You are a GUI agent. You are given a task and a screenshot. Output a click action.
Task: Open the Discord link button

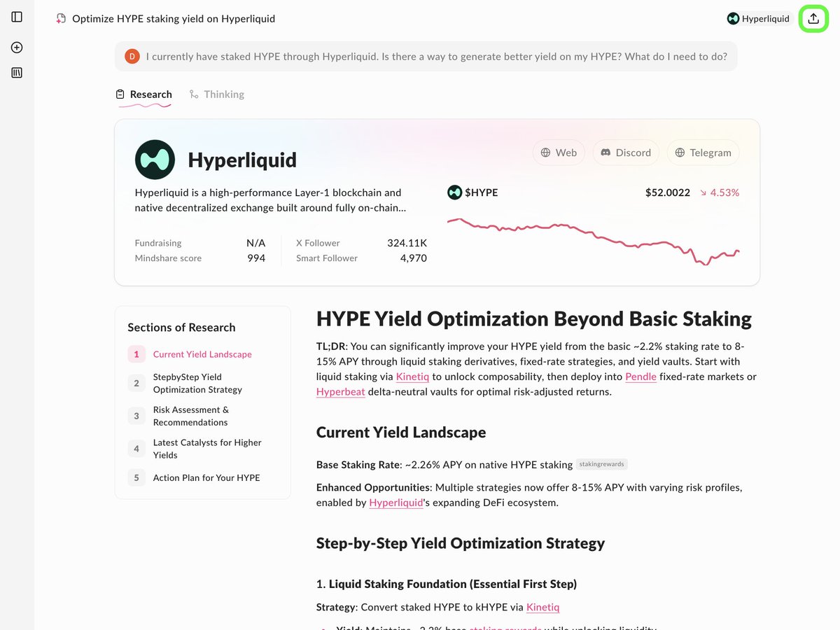[x=626, y=153]
